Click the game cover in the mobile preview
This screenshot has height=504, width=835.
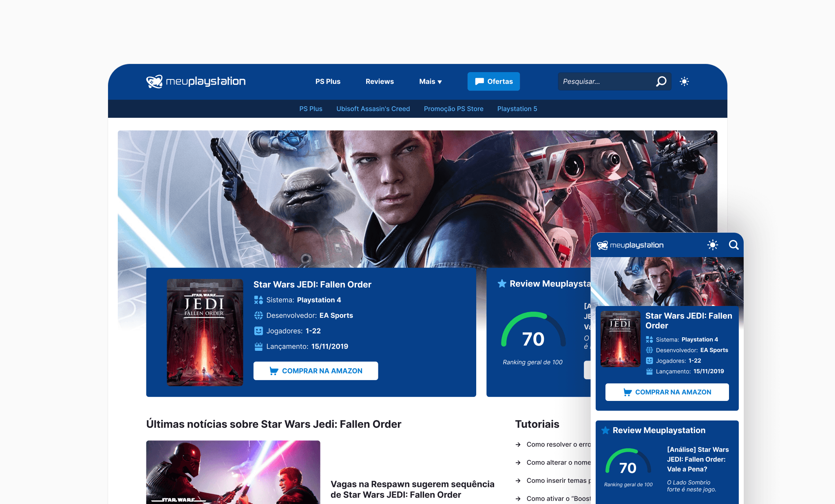621,339
